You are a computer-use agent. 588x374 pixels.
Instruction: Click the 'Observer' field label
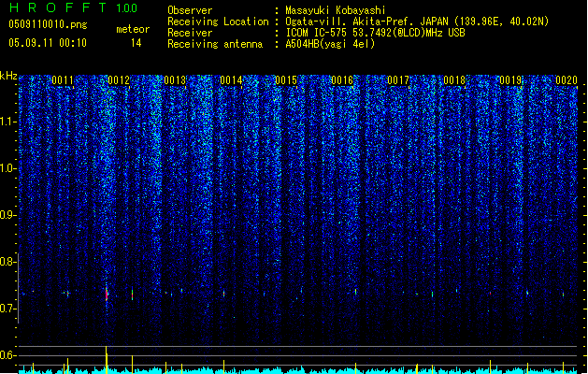190,10
